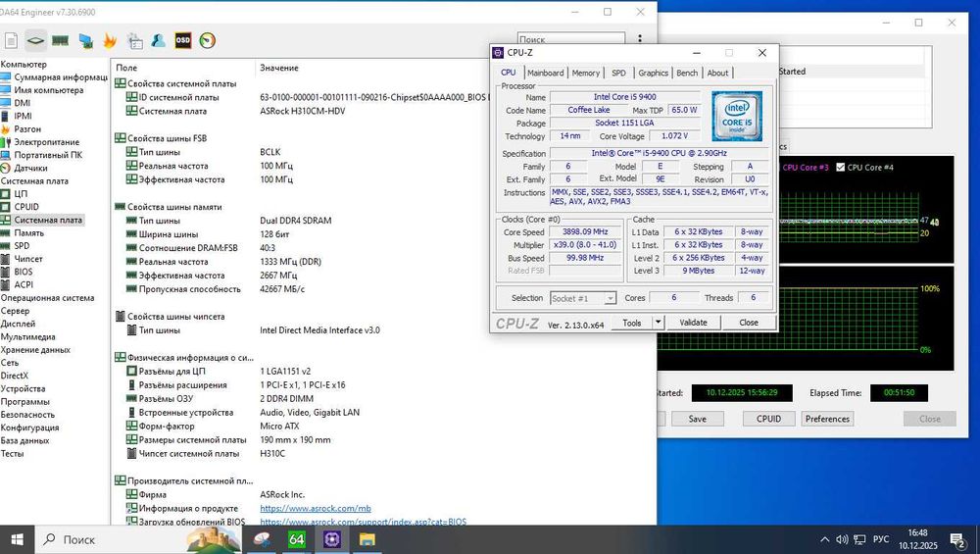Switch to the About tab in CPU-Z
Image resolution: width=980 pixels, height=554 pixels.
717,73
